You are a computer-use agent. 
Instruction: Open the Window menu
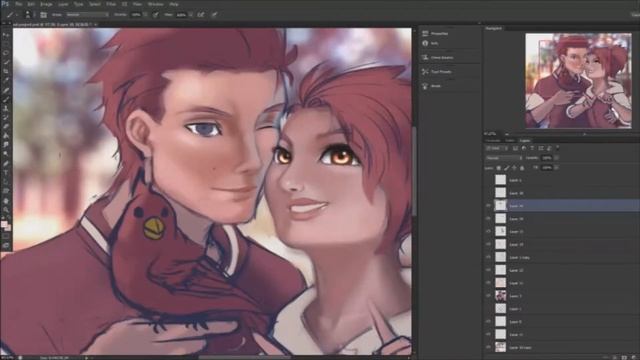point(155,4)
